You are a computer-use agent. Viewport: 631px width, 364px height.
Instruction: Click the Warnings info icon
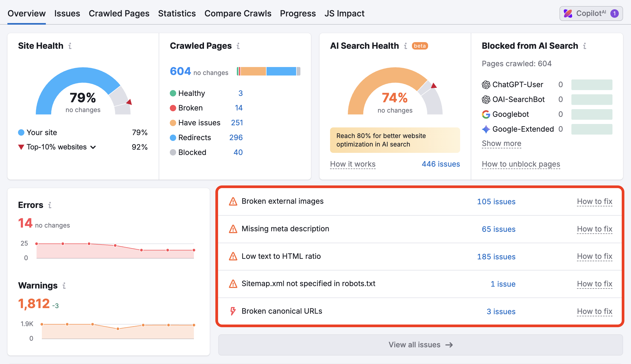(x=64, y=286)
